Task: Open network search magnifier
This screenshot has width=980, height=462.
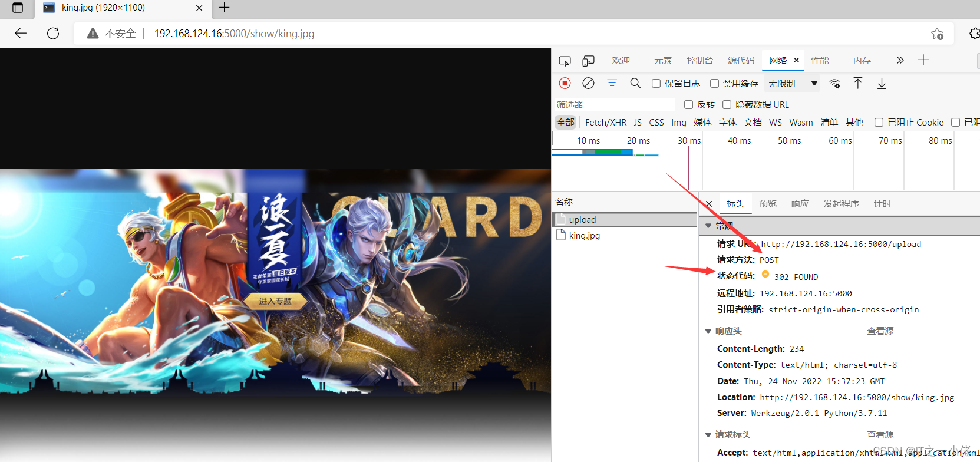Action: 635,83
